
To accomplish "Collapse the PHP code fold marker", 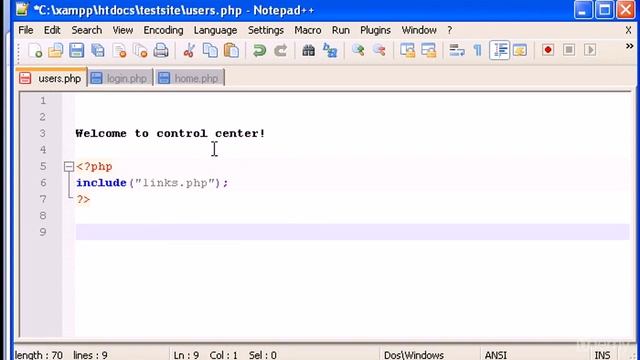I will click(x=69, y=167).
